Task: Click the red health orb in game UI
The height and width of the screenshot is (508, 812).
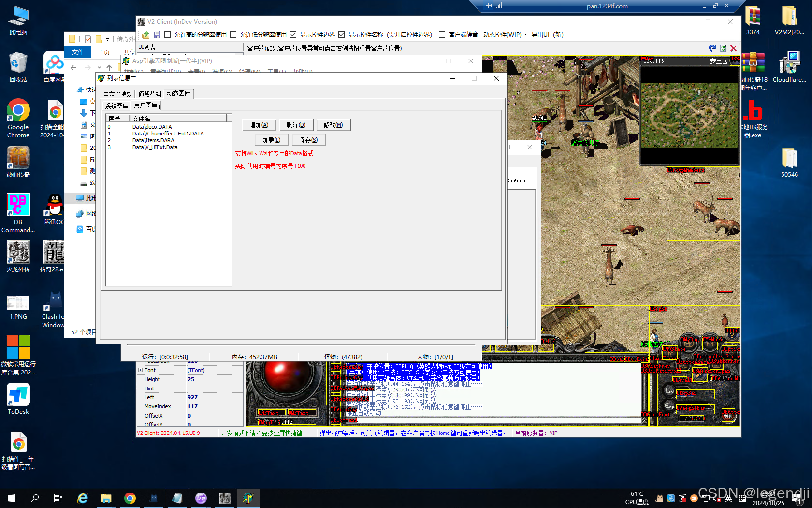Action: point(288,377)
